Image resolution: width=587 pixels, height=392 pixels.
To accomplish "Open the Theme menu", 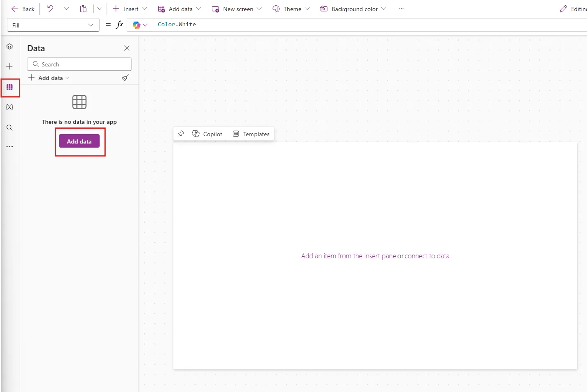I will pyautogui.click(x=291, y=9).
